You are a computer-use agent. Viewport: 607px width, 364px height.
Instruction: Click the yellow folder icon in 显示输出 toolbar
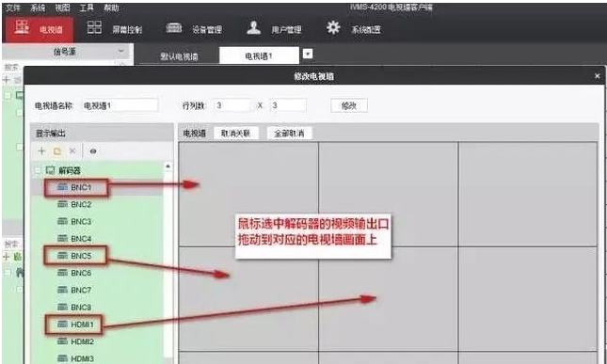pyautogui.click(x=57, y=151)
